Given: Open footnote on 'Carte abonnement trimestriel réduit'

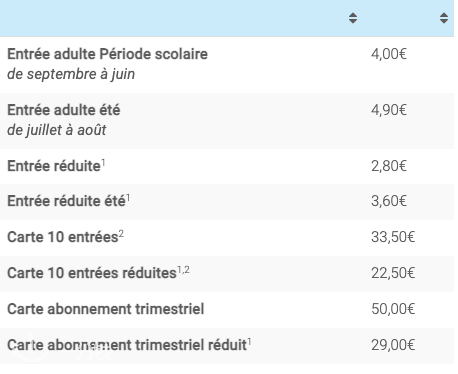Looking at the screenshot, I should 249,342.
